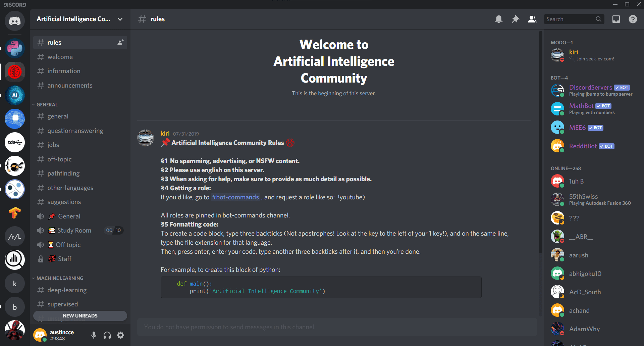Open kiri's avatar in message
Viewport: 644px width, 346px height.
pos(146,138)
